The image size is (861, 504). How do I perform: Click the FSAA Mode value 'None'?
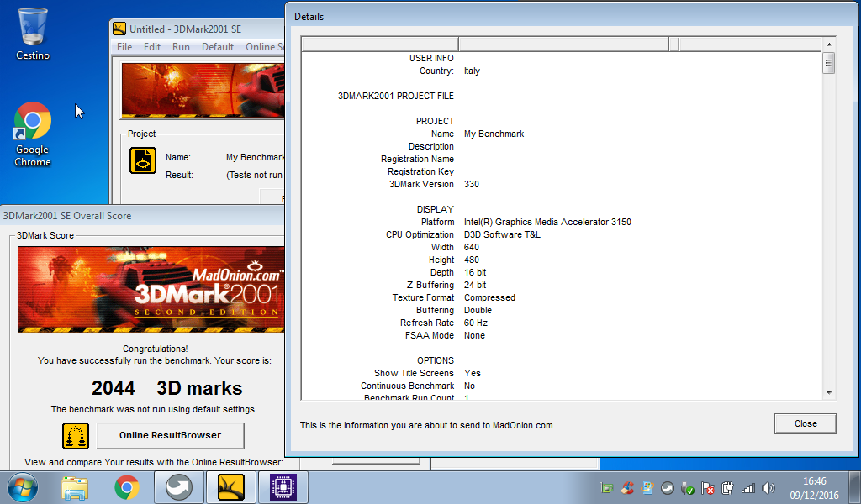474,336
